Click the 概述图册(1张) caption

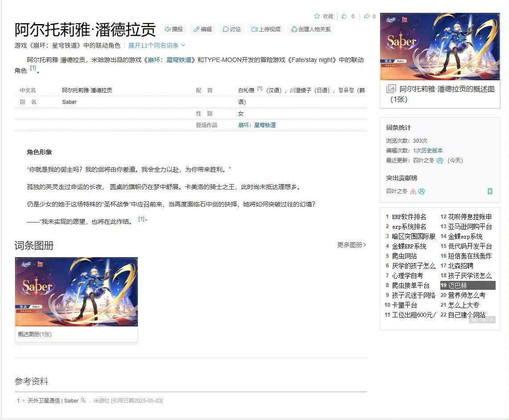point(35,334)
